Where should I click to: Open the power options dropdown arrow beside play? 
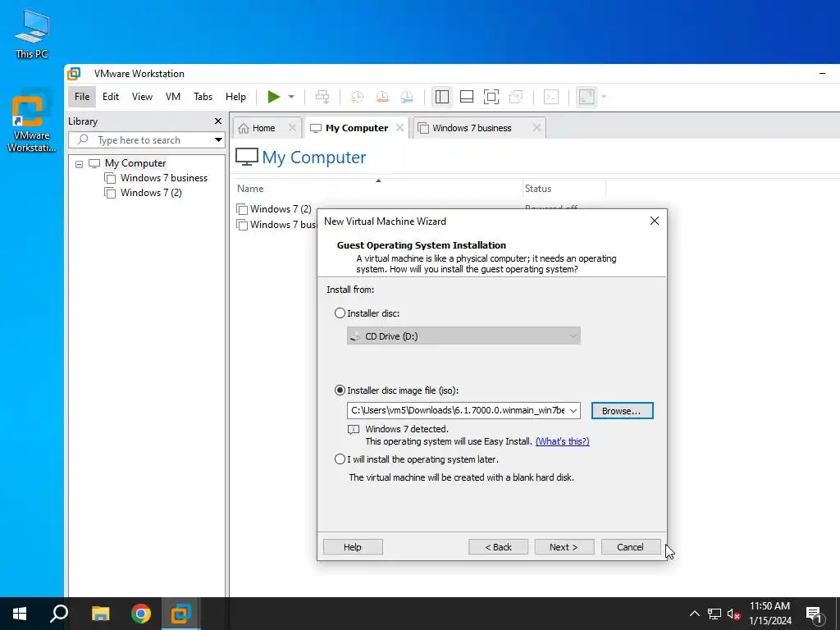(291, 97)
